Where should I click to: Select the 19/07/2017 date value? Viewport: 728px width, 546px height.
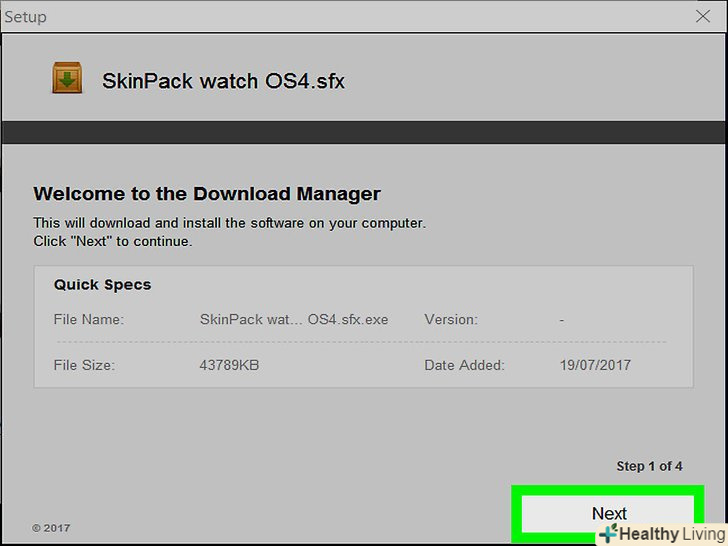tap(595, 365)
